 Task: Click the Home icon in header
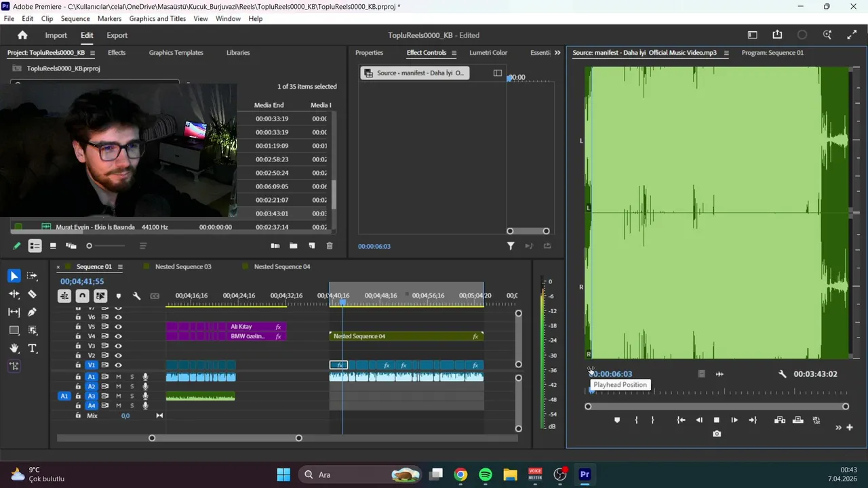22,35
